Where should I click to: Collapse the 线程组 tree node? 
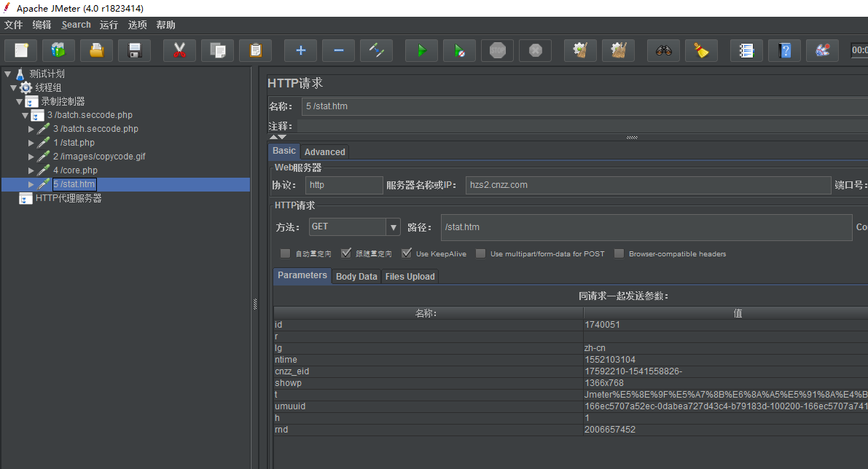[x=14, y=87]
